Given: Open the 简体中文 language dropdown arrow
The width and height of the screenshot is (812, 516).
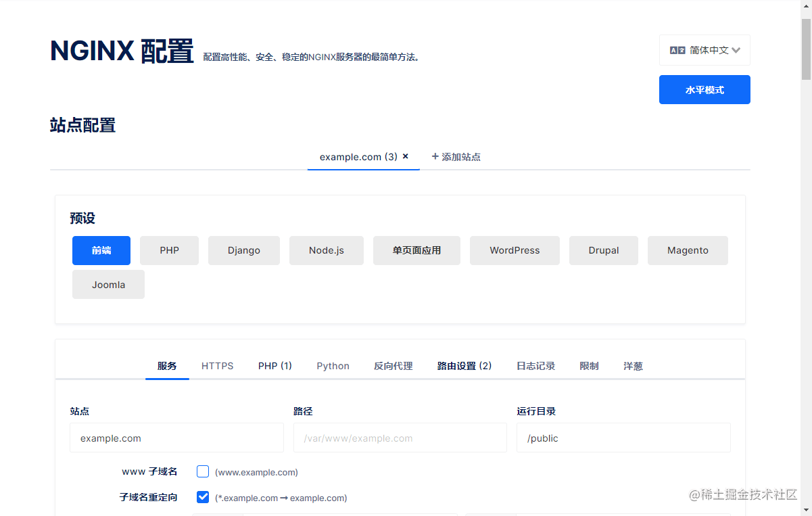Looking at the screenshot, I should pos(736,50).
